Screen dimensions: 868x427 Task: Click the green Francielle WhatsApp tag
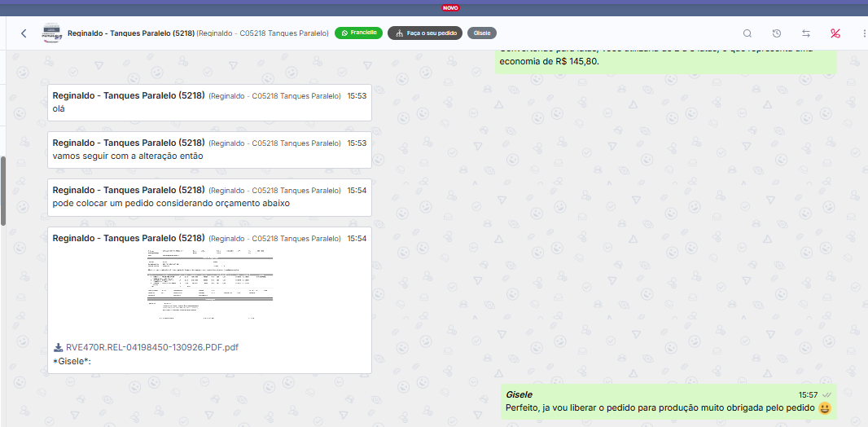coord(358,33)
